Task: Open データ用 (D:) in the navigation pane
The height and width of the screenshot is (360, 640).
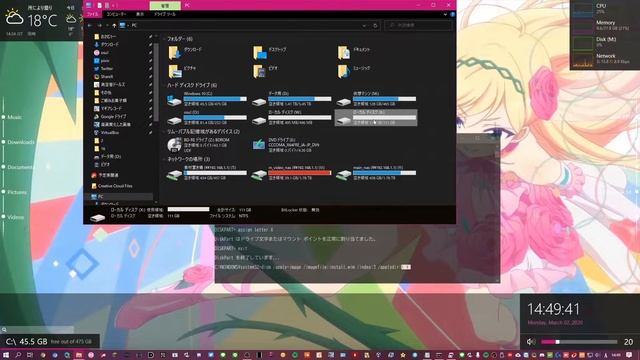Action: (110, 156)
